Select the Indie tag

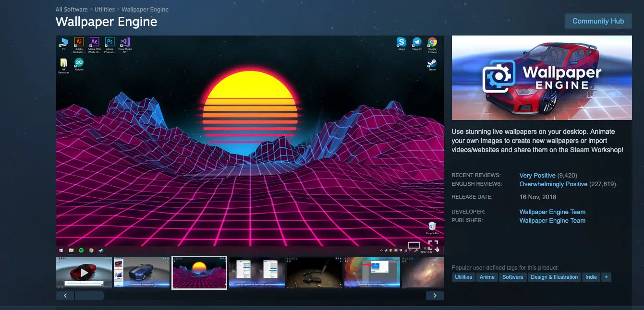coord(591,277)
